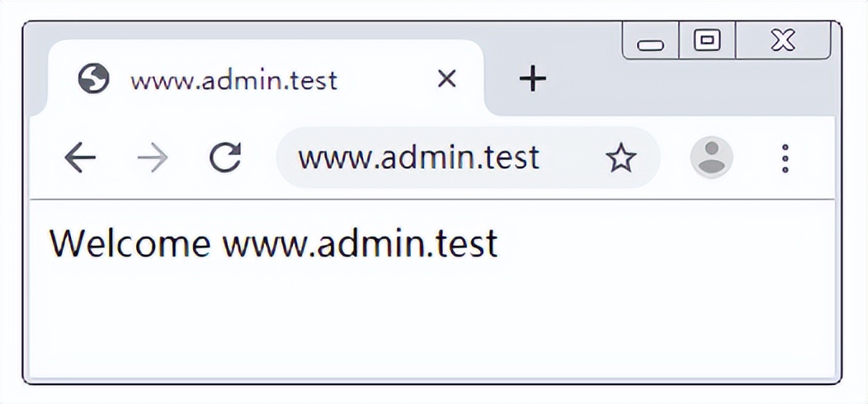The width and height of the screenshot is (868, 404).
Task: Bookmark this page with the star icon
Action: [621, 157]
